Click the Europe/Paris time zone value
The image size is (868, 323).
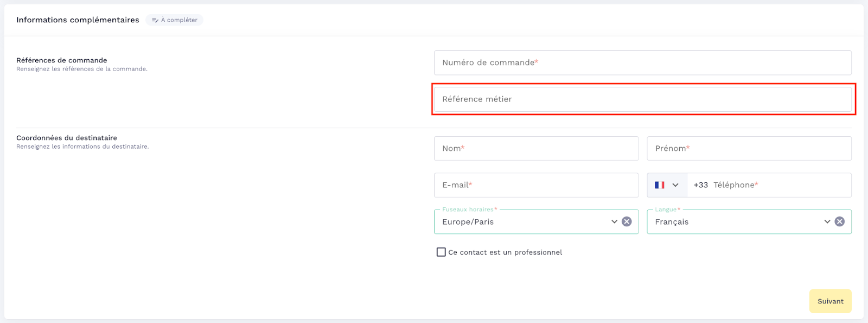(x=468, y=222)
